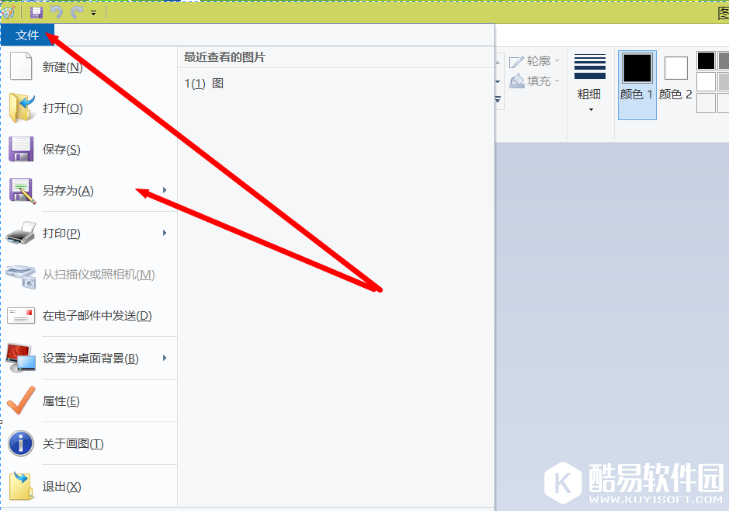This screenshot has width=729, height=511.
Task: Click the envelope icon for 在电子邮件中发送
Action: (21, 316)
